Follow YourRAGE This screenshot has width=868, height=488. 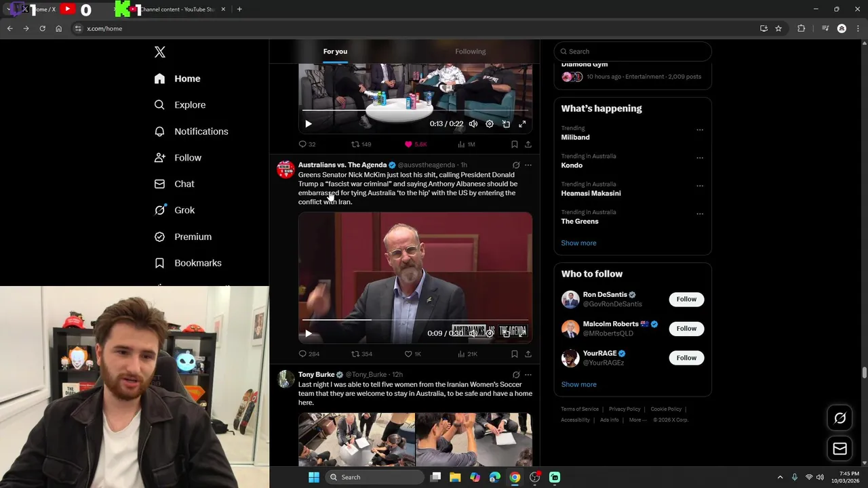tap(686, 358)
